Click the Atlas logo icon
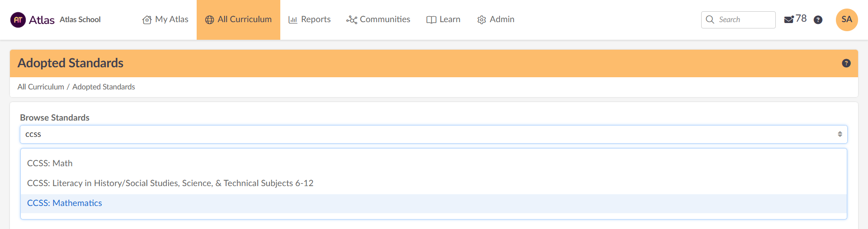 [18, 20]
